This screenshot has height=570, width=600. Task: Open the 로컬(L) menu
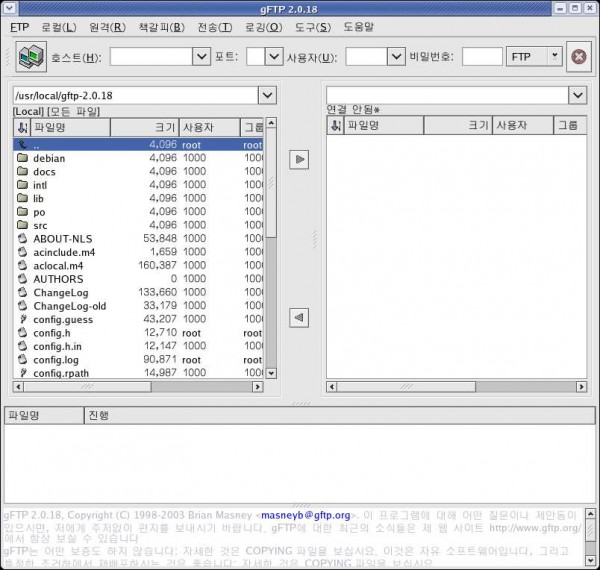[59, 27]
